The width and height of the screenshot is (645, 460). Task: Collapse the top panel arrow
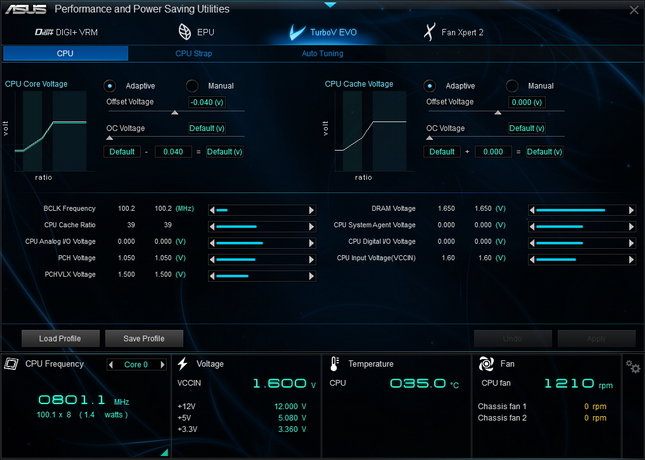(x=330, y=5)
